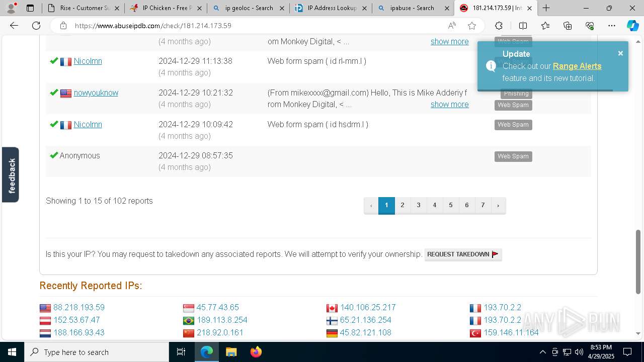Open the feedback side tab
Image resolution: width=644 pixels, height=362 pixels.
pos(11,174)
